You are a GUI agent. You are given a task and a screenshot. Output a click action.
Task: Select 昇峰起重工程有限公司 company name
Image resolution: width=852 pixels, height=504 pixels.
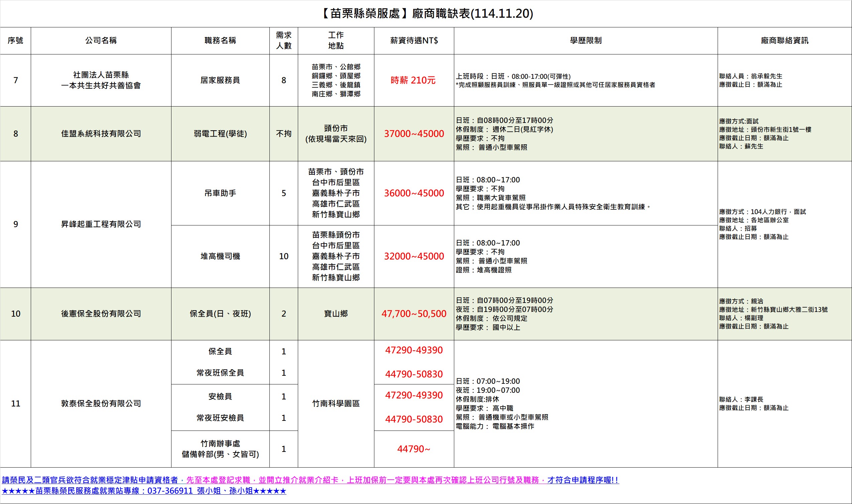tap(101, 224)
